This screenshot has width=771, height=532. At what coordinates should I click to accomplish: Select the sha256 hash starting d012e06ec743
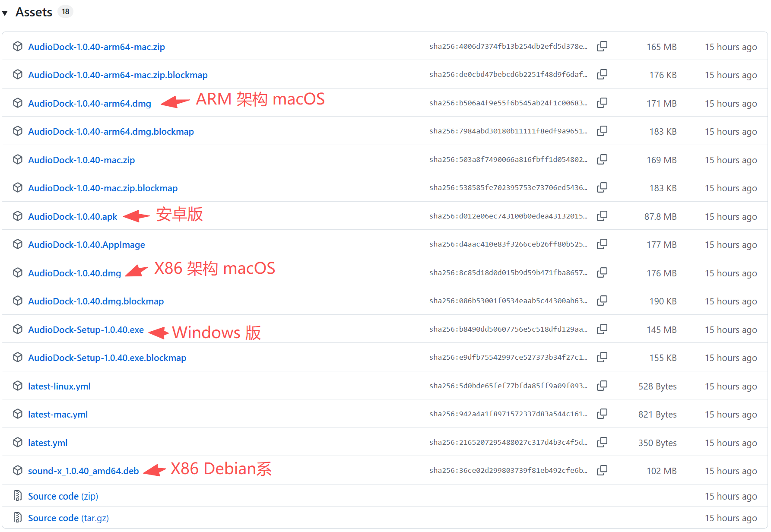tap(508, 216)
